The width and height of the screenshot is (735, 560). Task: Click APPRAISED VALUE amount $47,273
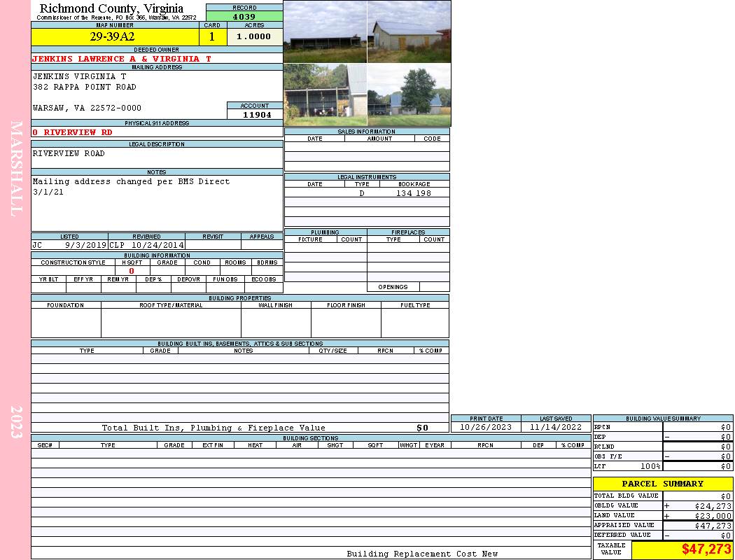click(713, 526)
